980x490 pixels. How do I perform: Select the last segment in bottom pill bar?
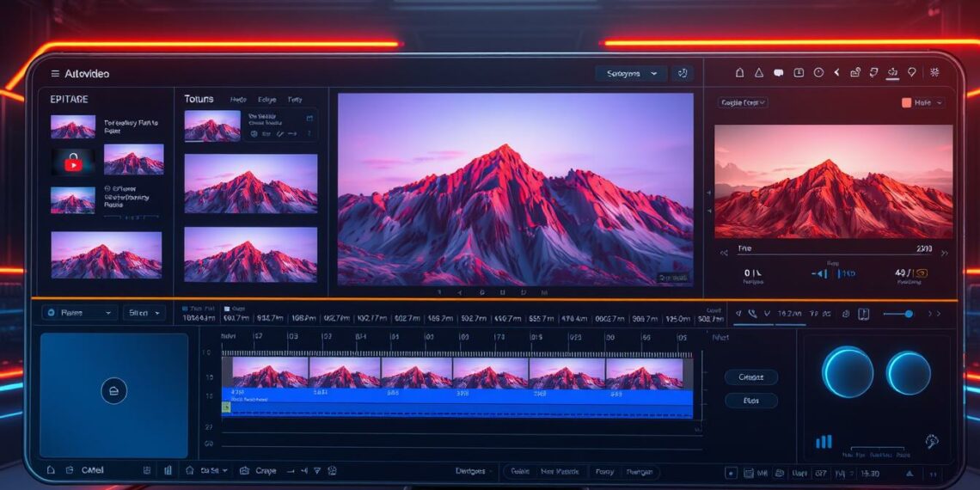(x=640, y=472)
